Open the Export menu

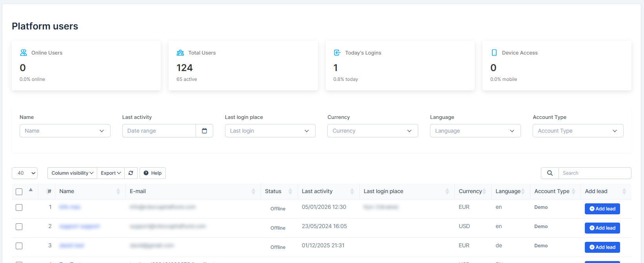[x=111, y=173]
